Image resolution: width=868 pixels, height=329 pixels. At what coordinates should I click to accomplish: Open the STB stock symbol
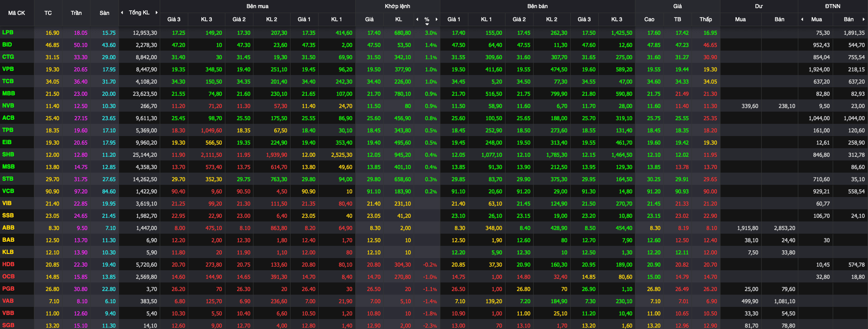(8, 179)
